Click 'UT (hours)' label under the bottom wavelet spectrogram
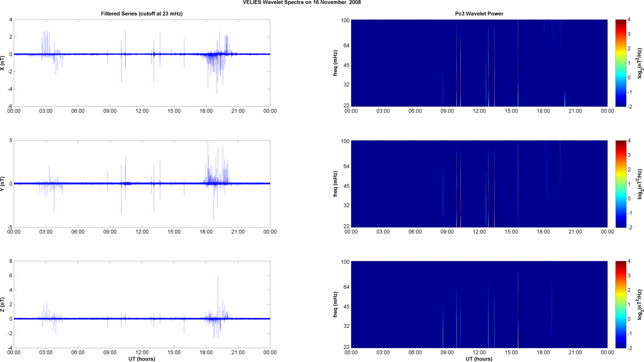The width and height of the screenshot is (644, 362). [479, 359]
